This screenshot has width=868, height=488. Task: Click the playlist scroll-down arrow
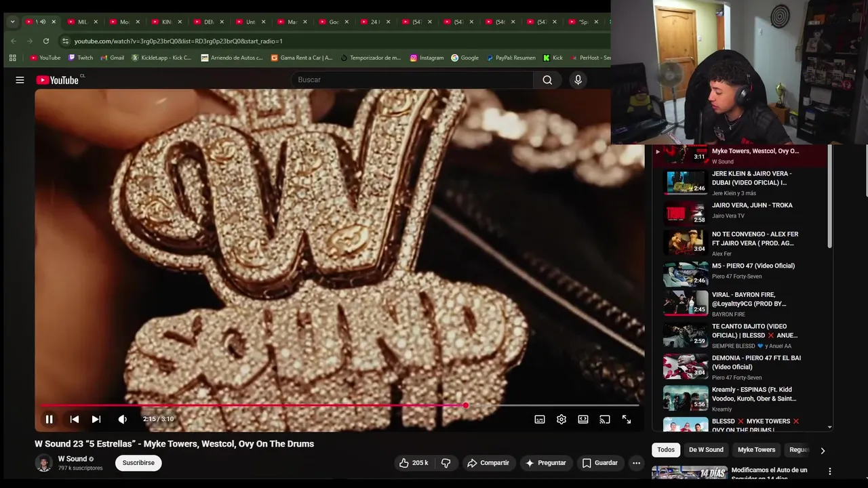[830, 428]
